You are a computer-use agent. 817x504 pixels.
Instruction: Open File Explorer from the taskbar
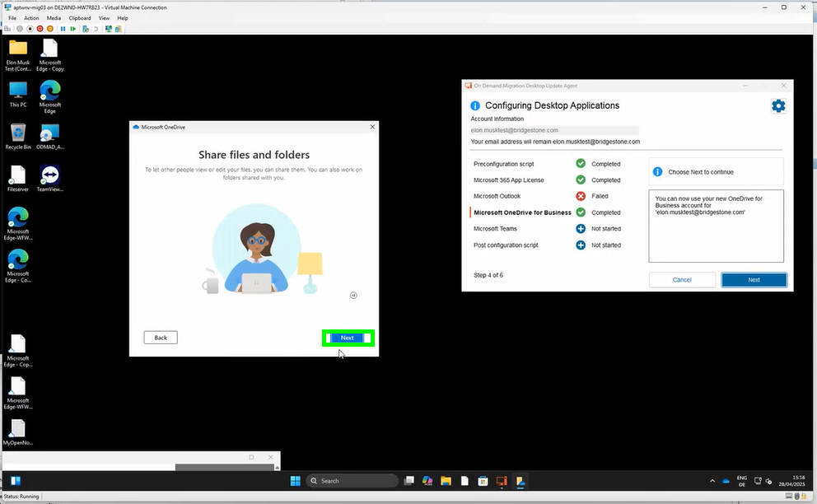(446, 481)
